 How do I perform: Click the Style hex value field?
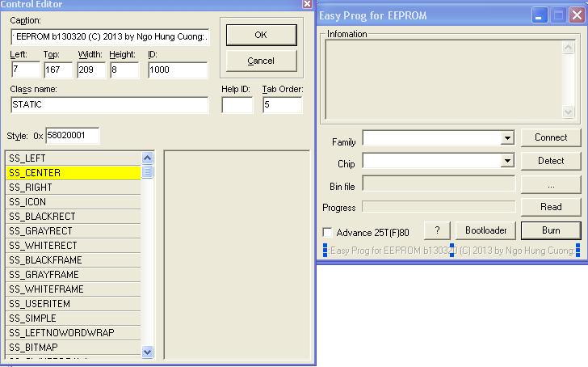tap(73, 136)
